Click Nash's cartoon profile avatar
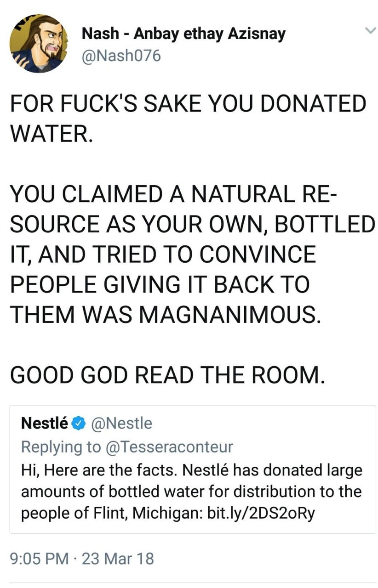Screen dimensions: 378x588 [x=39, y=44]
